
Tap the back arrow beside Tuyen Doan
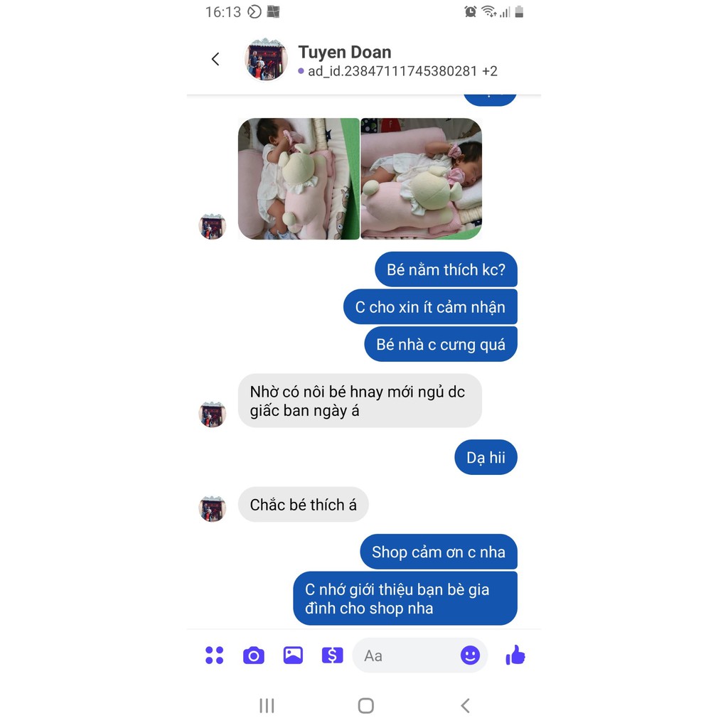coord(215,59)
